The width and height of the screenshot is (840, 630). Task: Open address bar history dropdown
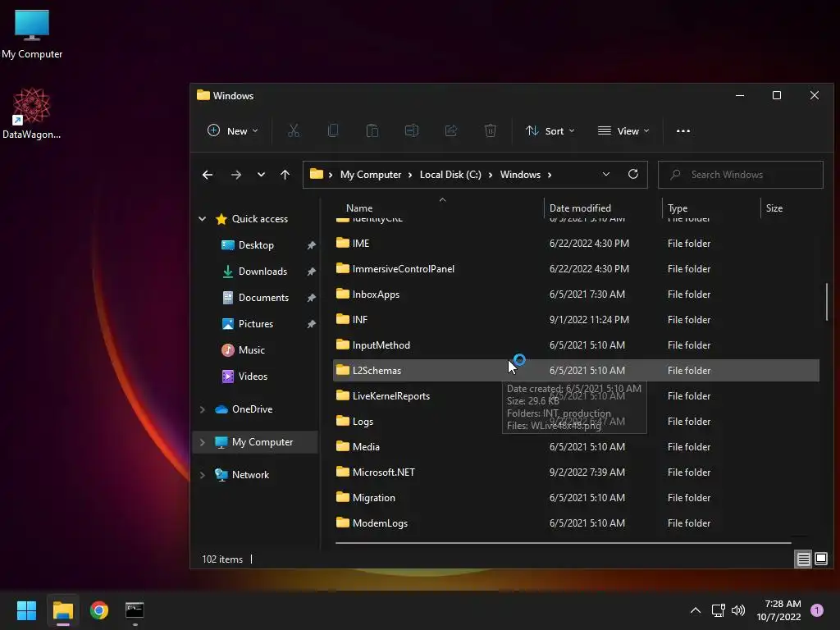tap(606, 174)
